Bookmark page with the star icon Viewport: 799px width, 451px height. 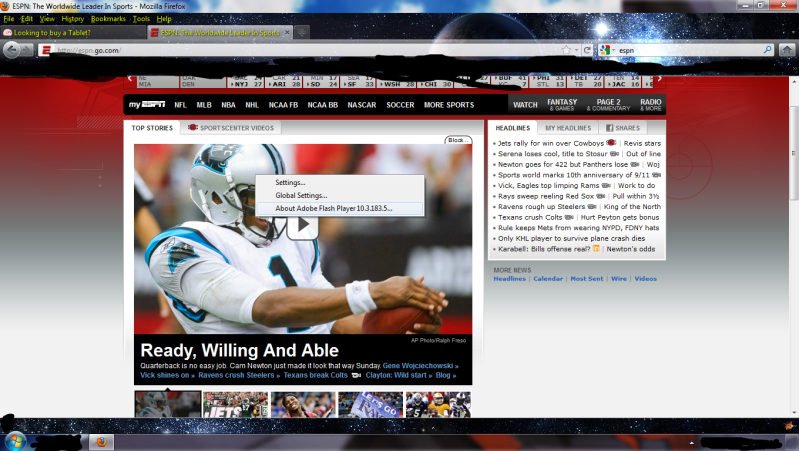pyautogui.click(x=566, y=50)
